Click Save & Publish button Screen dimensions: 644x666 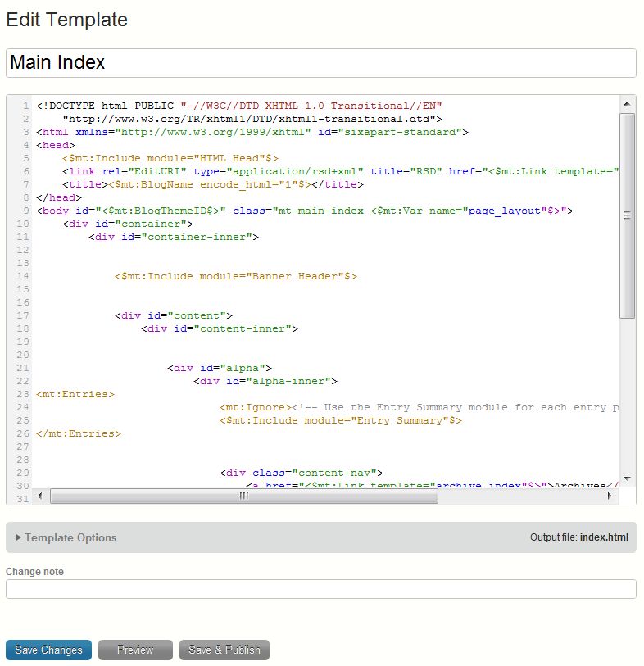click(224, 650)
